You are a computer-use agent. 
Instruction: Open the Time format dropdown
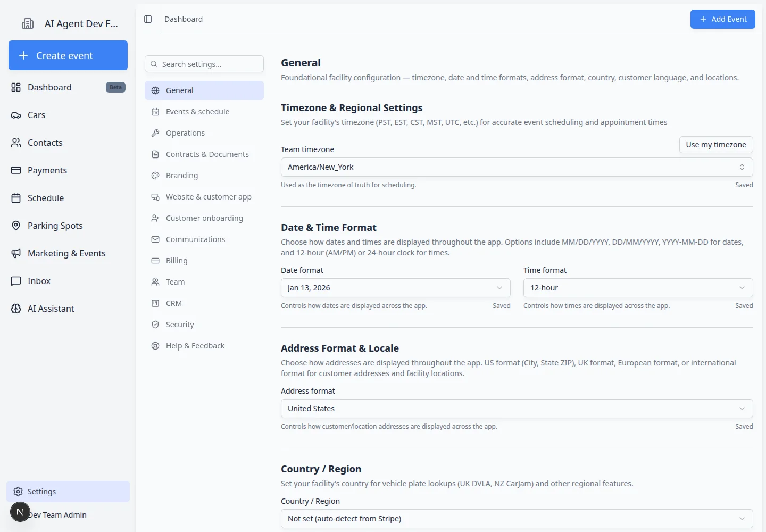click(x=638, y=288)
